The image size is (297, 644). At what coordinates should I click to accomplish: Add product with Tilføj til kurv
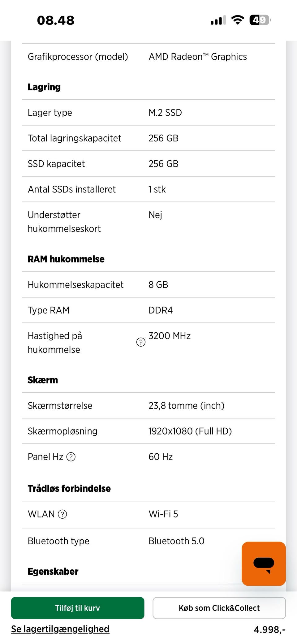[x=78, y=608]
